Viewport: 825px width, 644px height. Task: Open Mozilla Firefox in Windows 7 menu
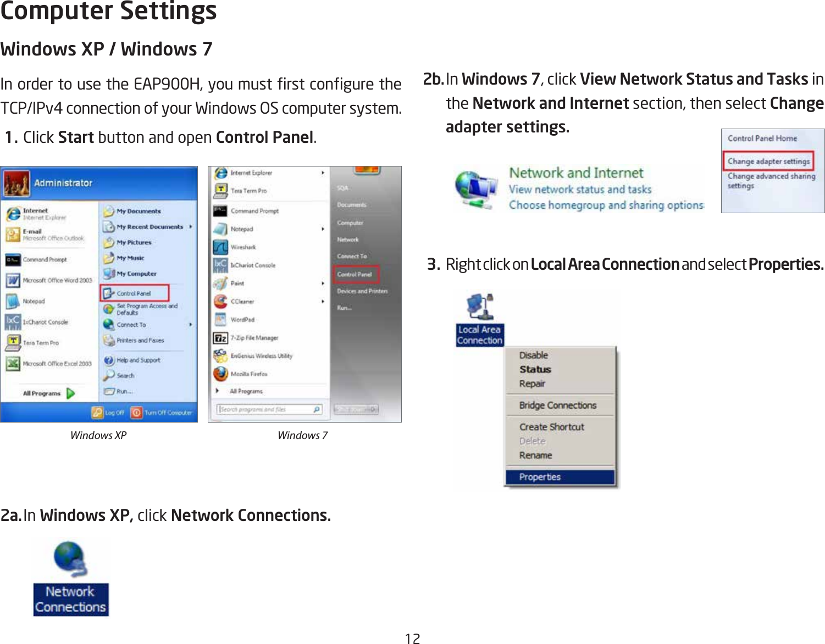coord(241,374)
